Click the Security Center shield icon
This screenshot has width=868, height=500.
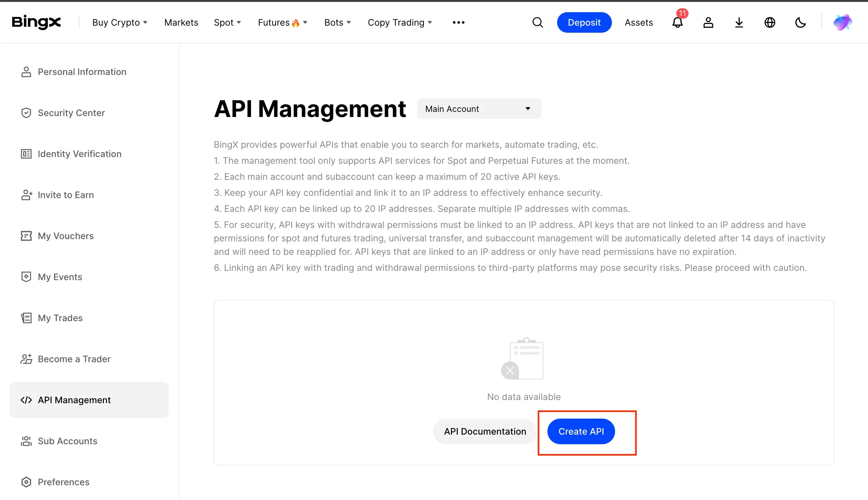[x=26, y=113]
